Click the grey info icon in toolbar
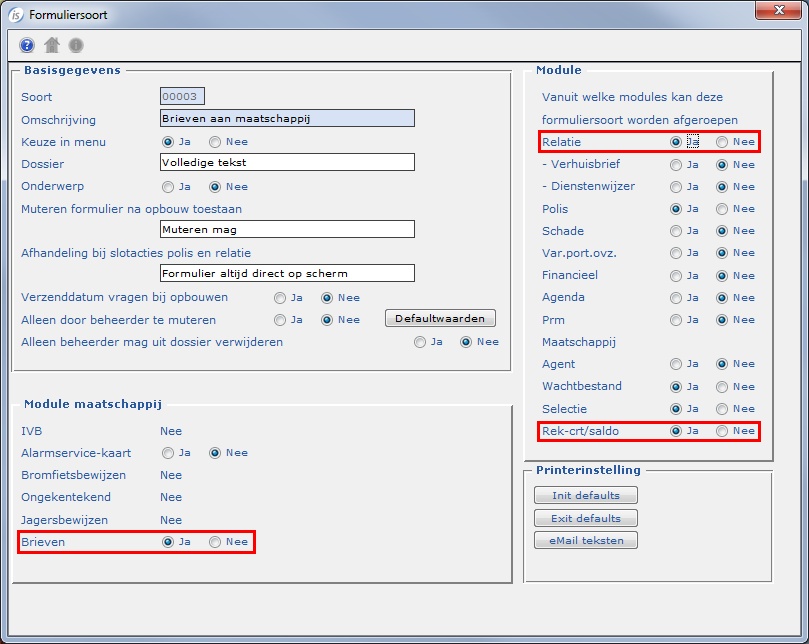Image resolution: width=809 pixels, height=644 pixels. pyautogui.click(x=76, y=45)
